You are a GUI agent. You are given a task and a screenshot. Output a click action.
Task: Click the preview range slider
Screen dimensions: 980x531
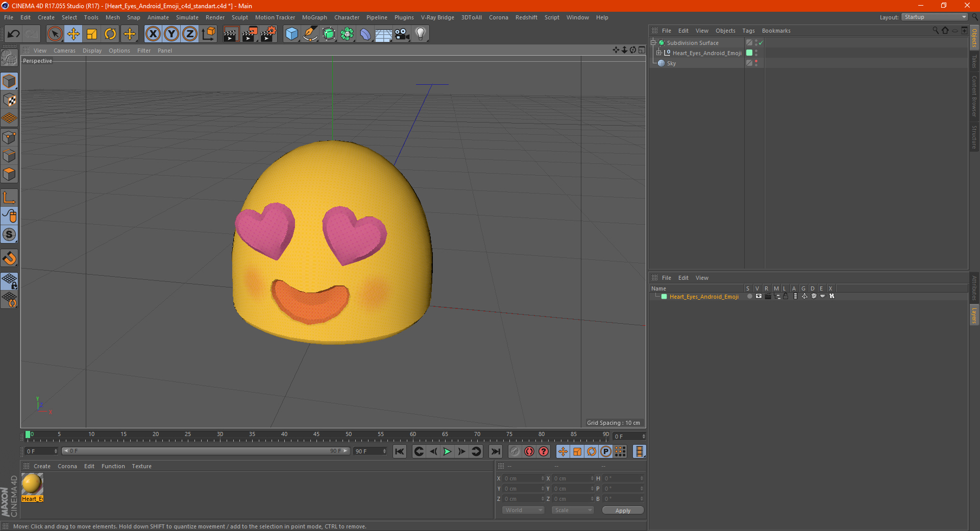tap(206, 451)
